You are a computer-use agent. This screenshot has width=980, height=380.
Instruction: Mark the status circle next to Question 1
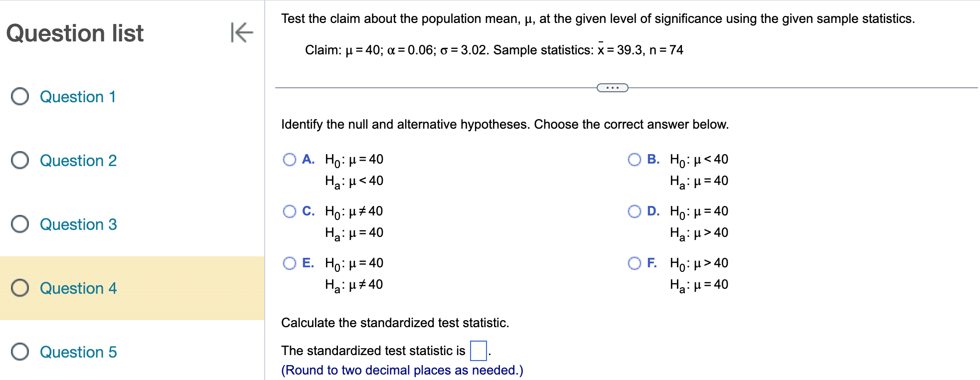pyautogui.click(x=19, y=97)
